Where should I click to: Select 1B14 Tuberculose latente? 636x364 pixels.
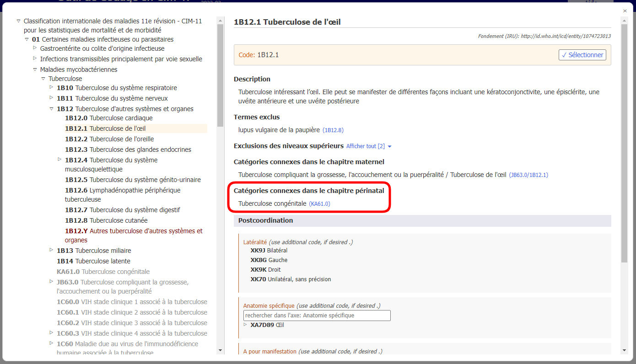93,261
